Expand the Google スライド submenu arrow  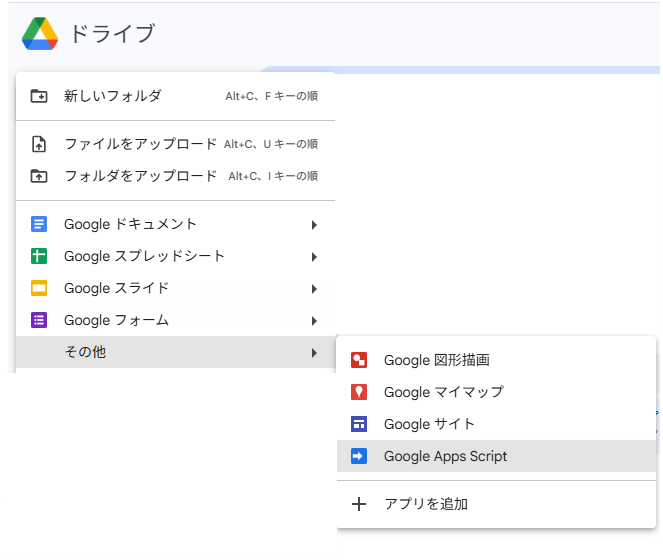tap(314, 289)
